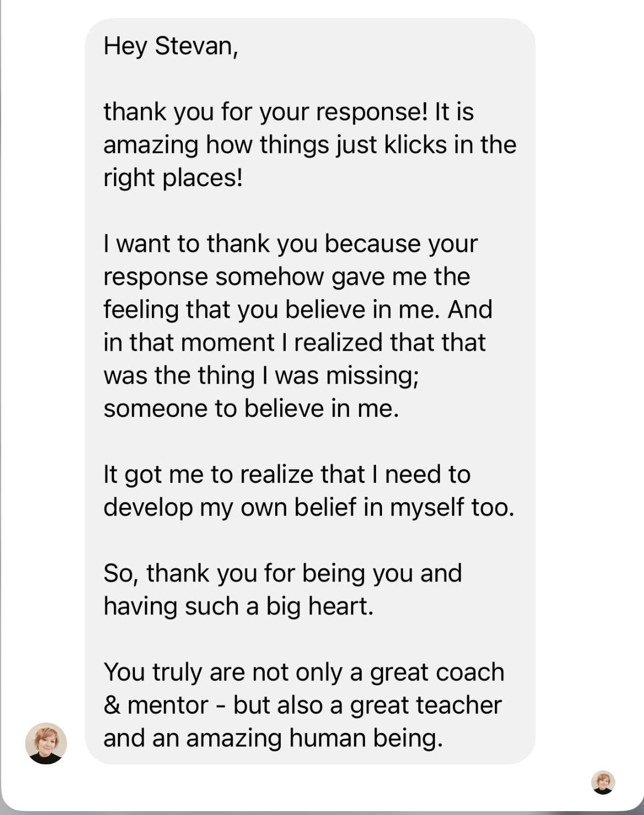Click the 'having such a big heart.' line
The width and height of the screenshot is (644, 815).
pos(238,606)
